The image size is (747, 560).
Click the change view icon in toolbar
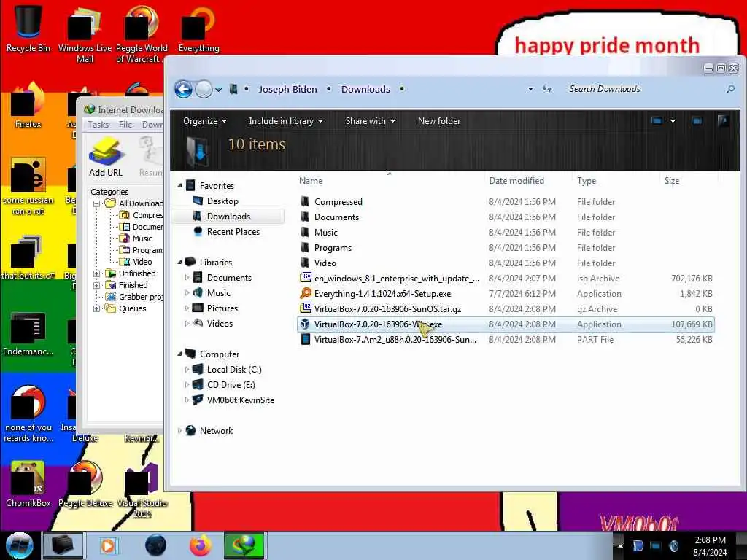(x=657, y=121)
